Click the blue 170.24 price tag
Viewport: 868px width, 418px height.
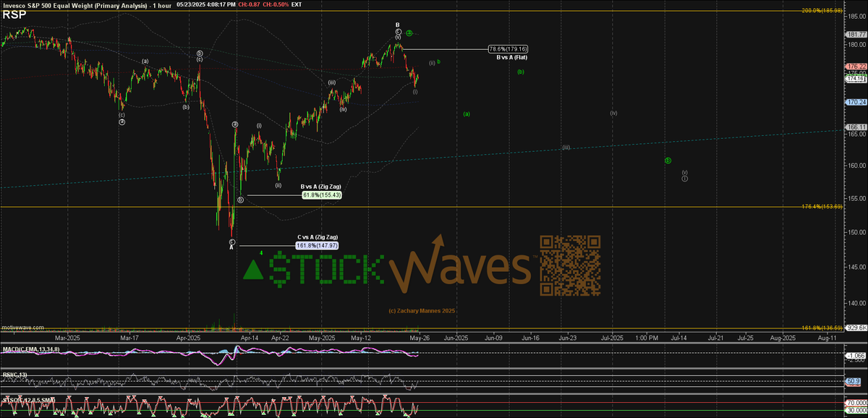click(x=856, y=103)
